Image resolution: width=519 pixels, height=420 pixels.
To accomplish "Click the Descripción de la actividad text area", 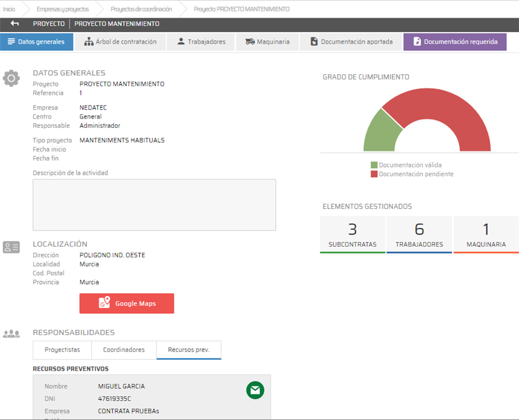I will 154,205.
